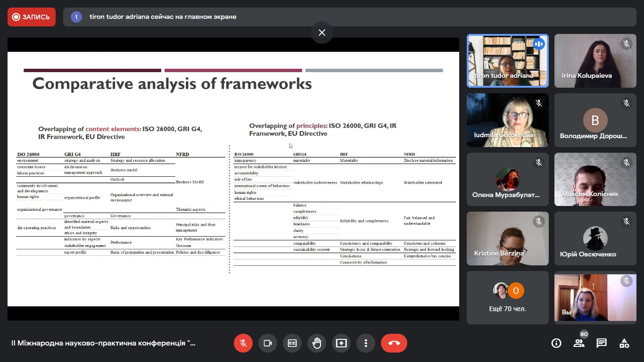Image resolution: width=644 pixels, height=362 pixels.
Task: Turn on closed captions
Action: point(292,343)
